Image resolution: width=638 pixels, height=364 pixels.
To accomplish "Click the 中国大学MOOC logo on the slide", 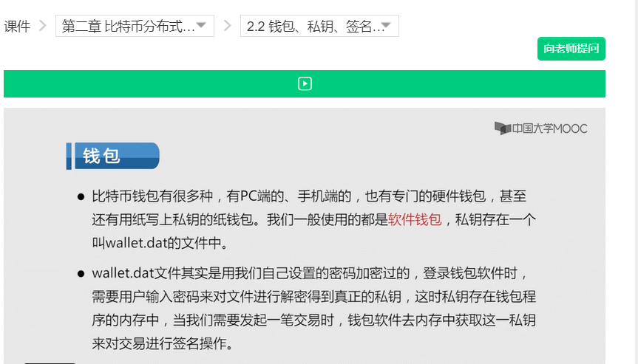I will pyautogui.click(x=540, y=128).
